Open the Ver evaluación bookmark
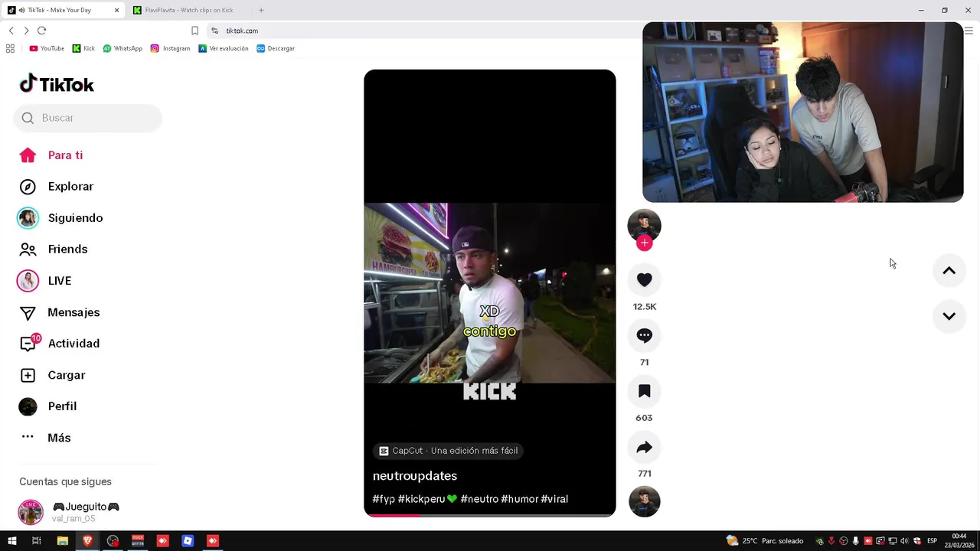 224,48
